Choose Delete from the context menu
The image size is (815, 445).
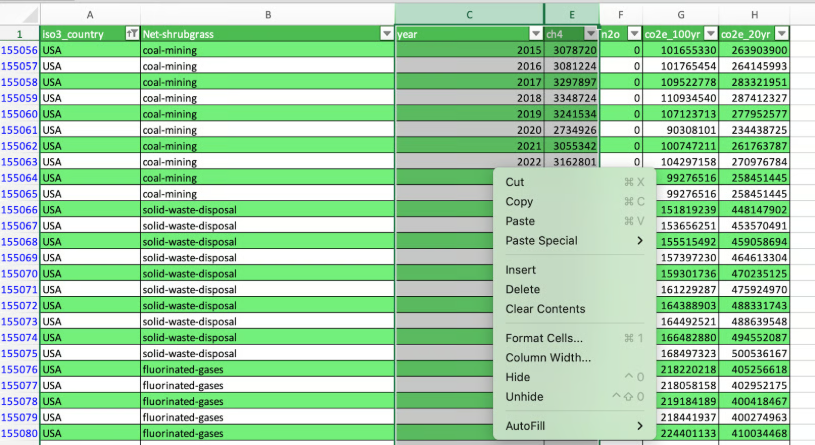tap(521, 290)
